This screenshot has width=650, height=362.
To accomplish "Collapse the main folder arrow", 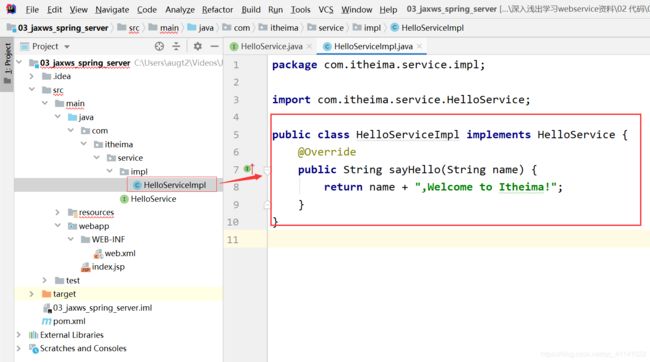I will click(45, 103).
